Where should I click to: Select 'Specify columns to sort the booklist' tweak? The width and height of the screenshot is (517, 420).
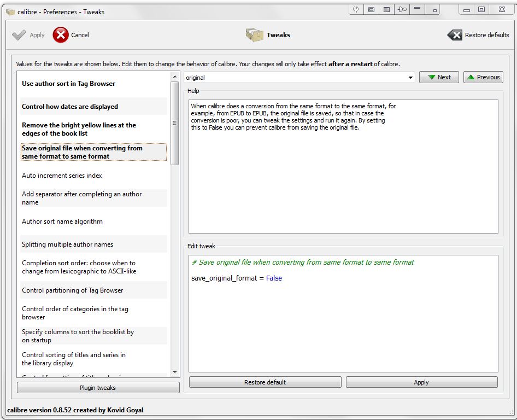click(93, 336)
